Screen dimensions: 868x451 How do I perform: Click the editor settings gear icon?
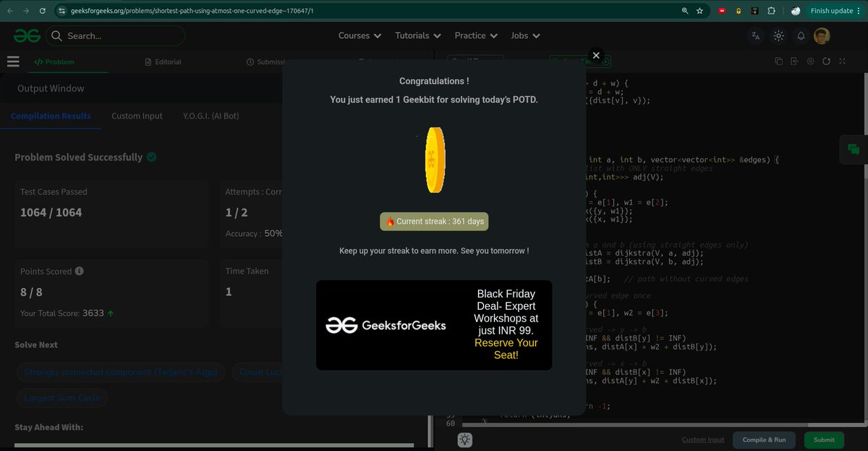(810, 62)
